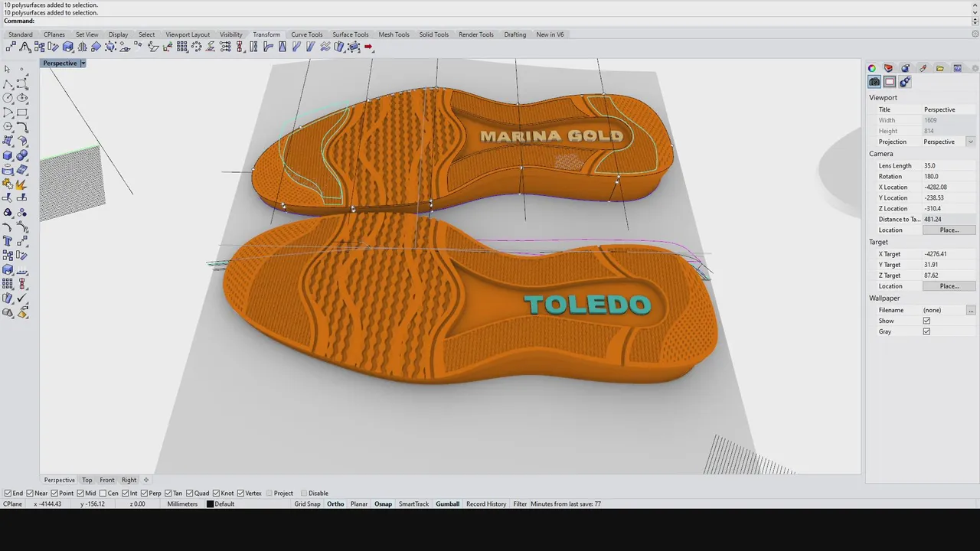Toggle Gumball in the status bar
This screenshot has width=980, height=551.
click(447, 504)
